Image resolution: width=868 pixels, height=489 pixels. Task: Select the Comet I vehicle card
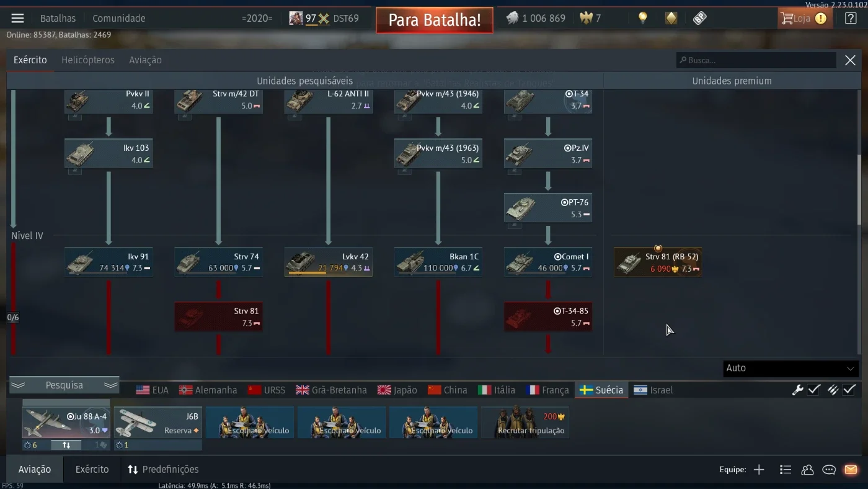[x=548, y=262]
